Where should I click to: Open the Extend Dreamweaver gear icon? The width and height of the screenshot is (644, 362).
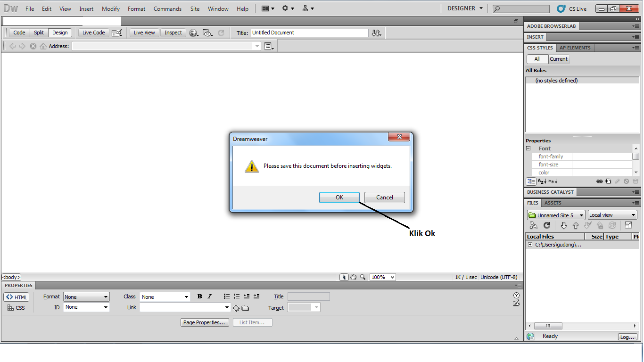(x=288, y=8)
